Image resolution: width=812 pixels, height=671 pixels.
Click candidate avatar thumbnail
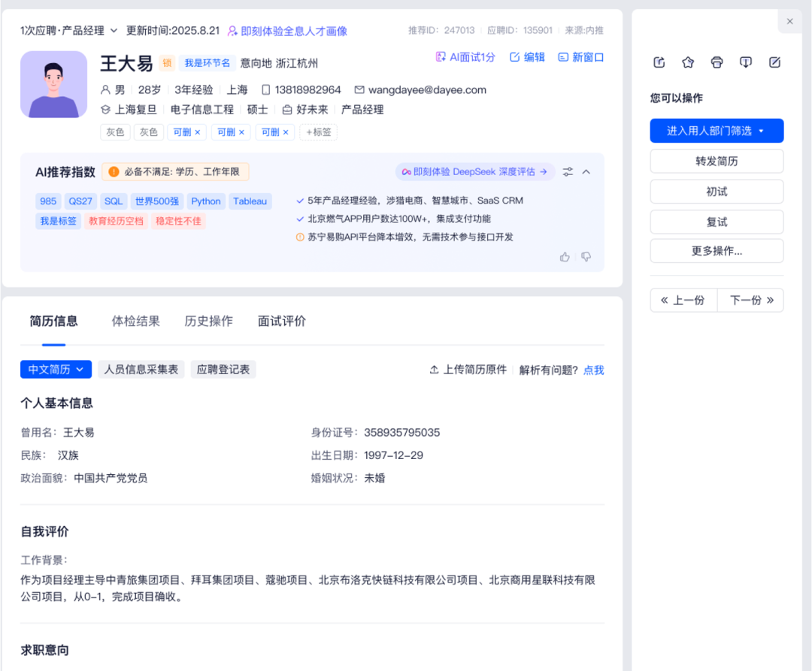[53, 84]
